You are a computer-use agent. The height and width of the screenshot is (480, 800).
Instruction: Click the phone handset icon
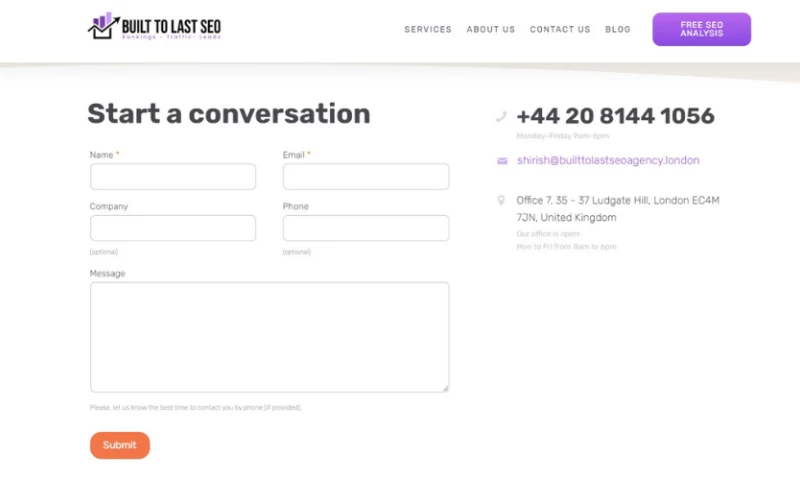(501, 117)
